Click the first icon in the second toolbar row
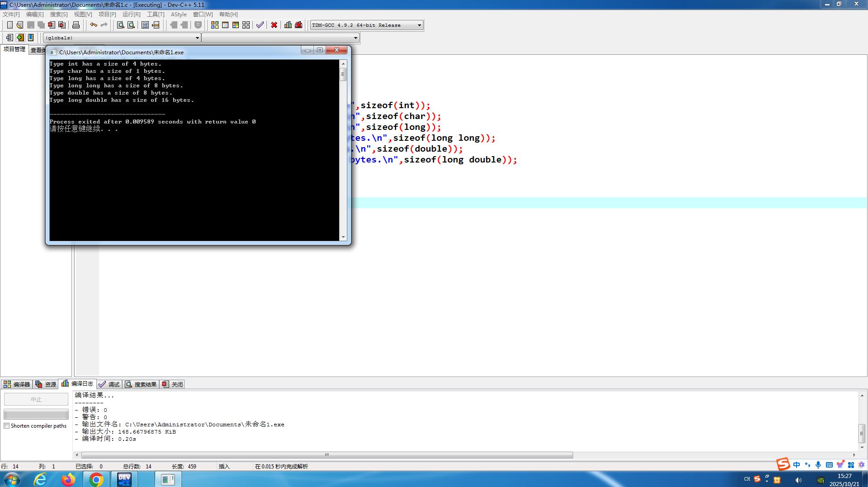The image size is (868, 487). (x=9, y=38)
